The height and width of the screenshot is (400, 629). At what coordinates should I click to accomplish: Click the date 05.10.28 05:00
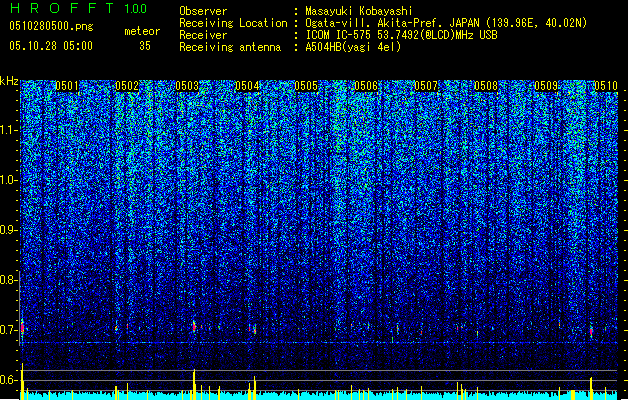[51, 46]
